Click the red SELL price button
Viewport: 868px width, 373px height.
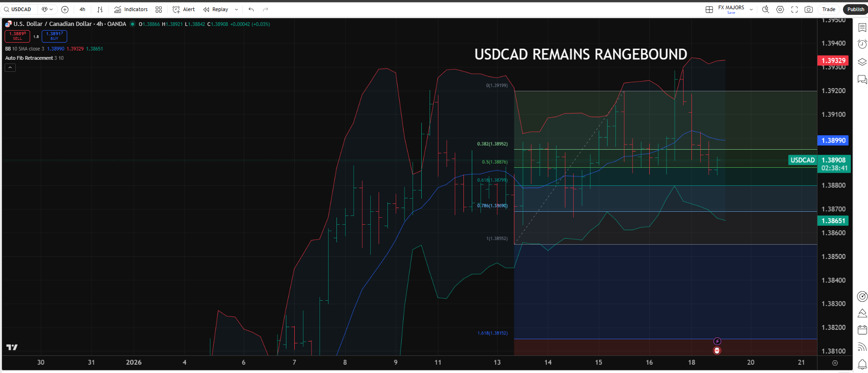[18, 36]
